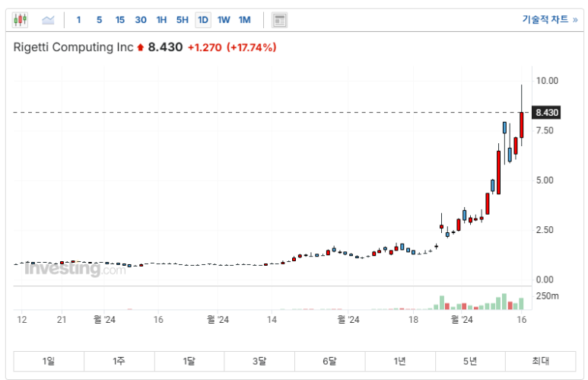Show the 3달 time range

tap(259, 361)
